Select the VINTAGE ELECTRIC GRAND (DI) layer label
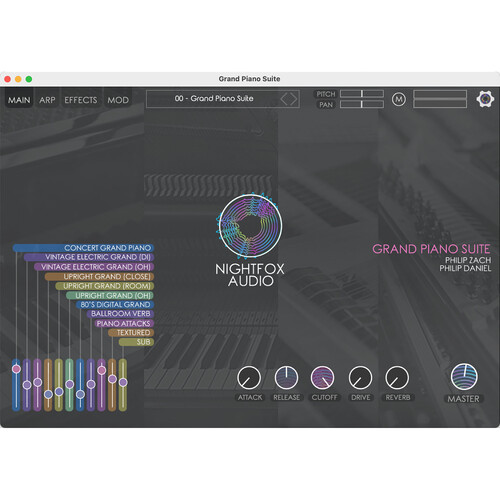 [89, 257]
